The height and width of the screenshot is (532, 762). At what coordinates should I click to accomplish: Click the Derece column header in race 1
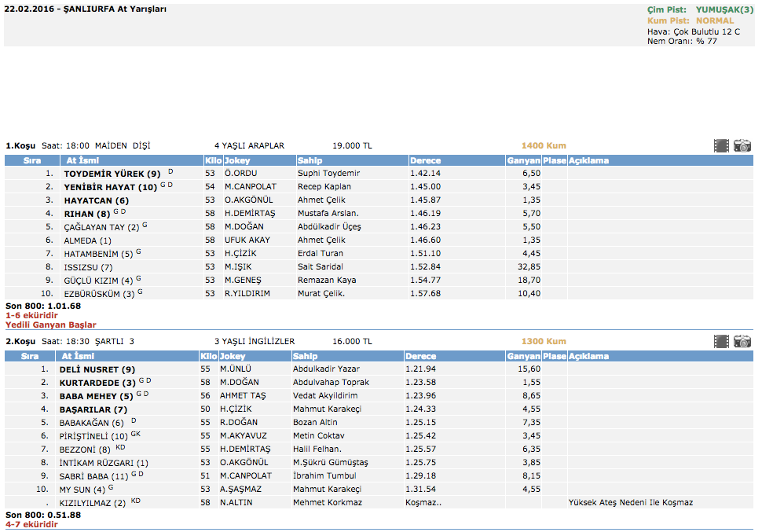click(425, 160)
